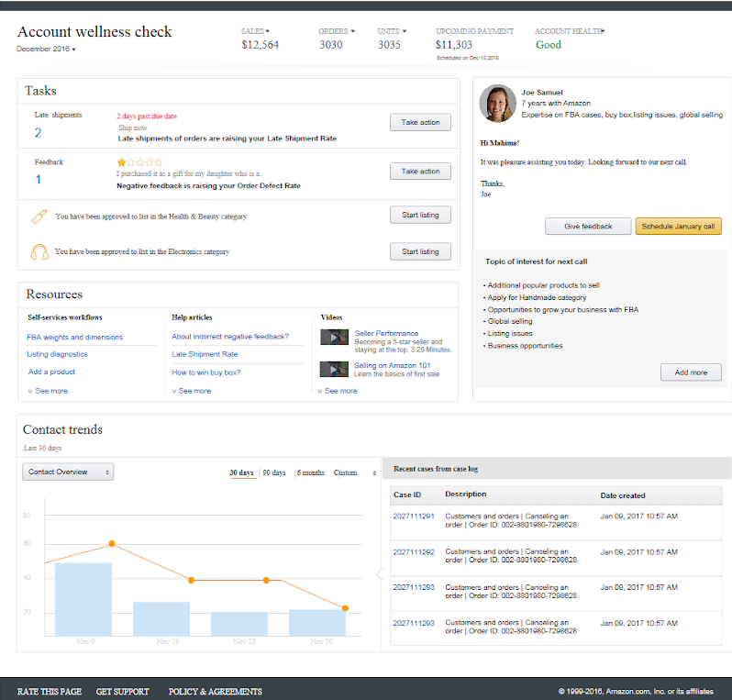Open the December 2016 date dropdown

[x=46, y=49]
